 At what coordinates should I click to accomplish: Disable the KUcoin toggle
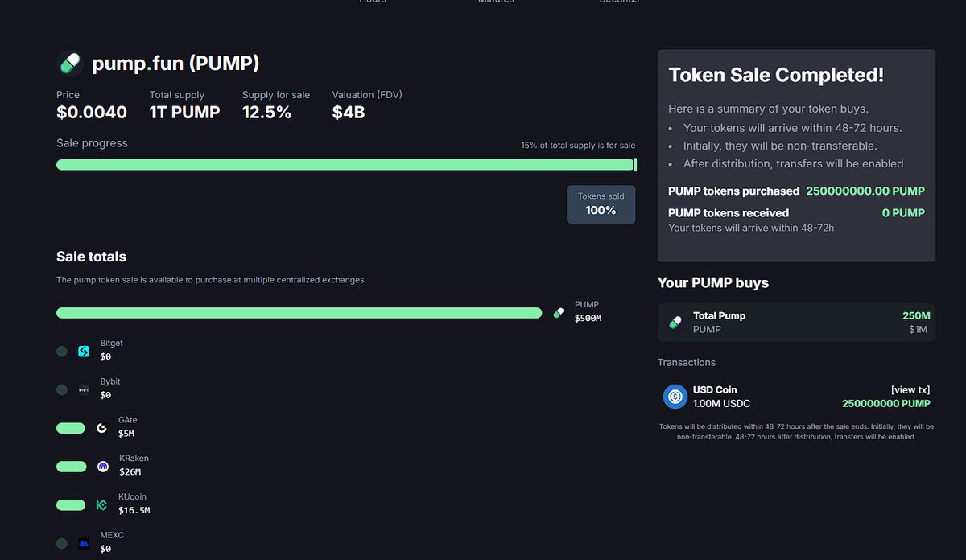click(70, 504)
